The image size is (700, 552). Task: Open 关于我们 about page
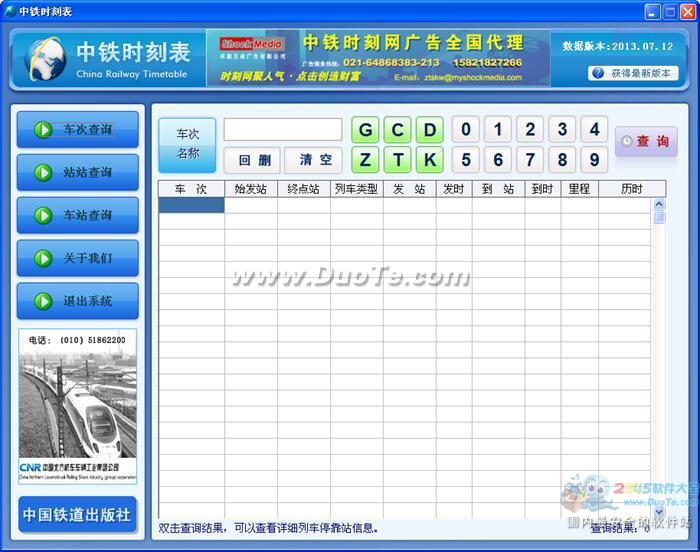coord(78,258)
